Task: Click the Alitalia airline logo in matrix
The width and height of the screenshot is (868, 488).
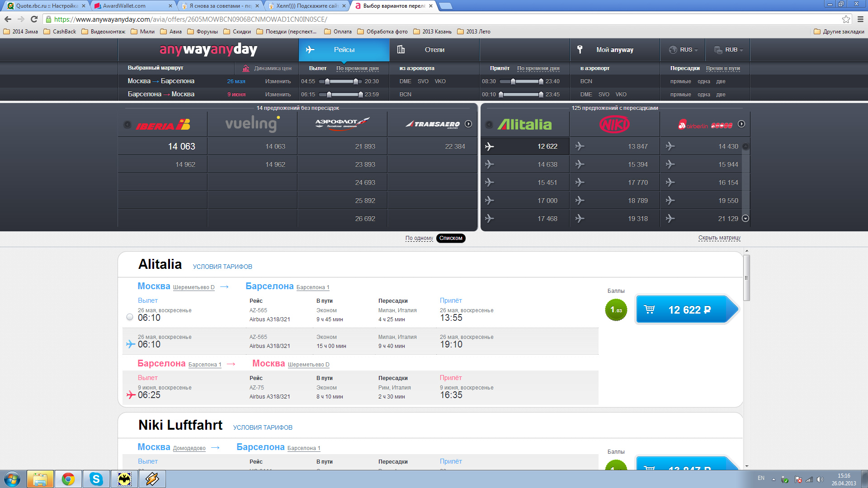Action: (524, 124)
